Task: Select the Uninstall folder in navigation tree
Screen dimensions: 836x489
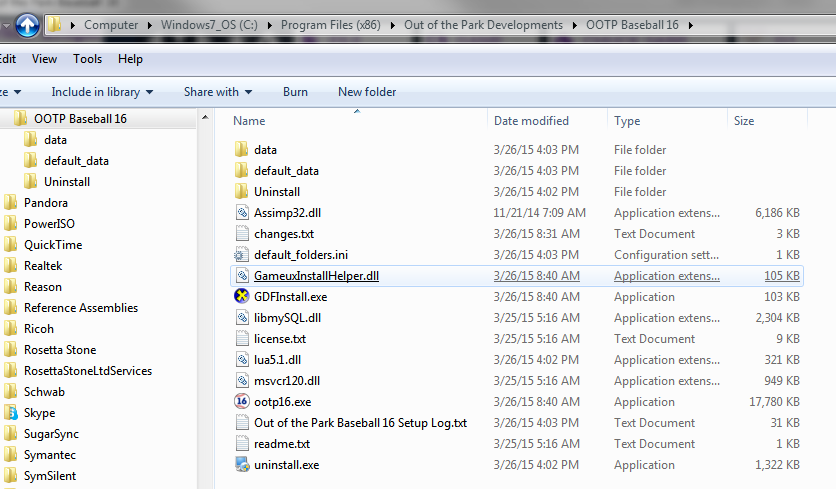Action: point(67,182)
